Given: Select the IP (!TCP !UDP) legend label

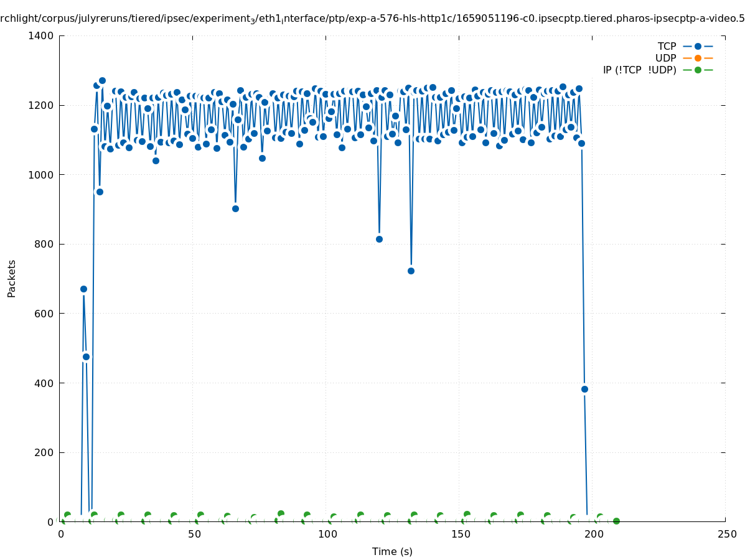Looking at the screenshot, I should (x=639, y=70).
